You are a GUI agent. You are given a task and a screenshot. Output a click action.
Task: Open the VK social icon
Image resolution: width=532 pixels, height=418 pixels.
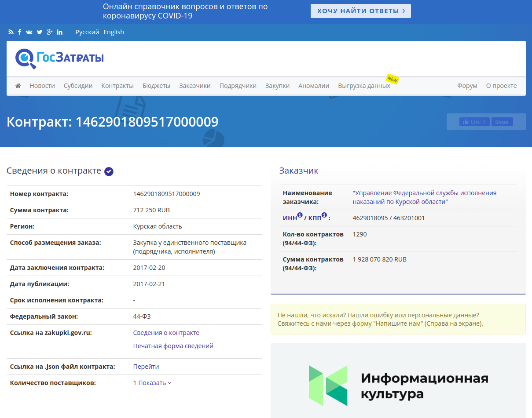pos(29,32)
